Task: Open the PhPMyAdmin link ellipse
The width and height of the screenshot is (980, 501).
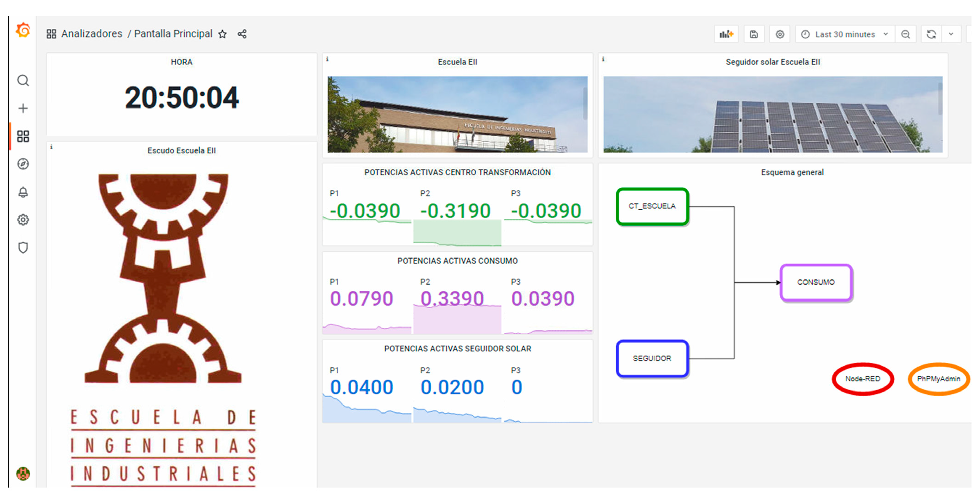Action: [x=938, y=379]
